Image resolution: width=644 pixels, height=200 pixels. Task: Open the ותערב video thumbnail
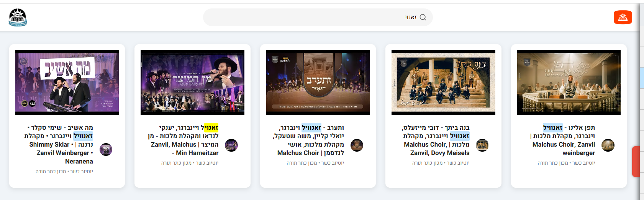(x=318, y=83)
